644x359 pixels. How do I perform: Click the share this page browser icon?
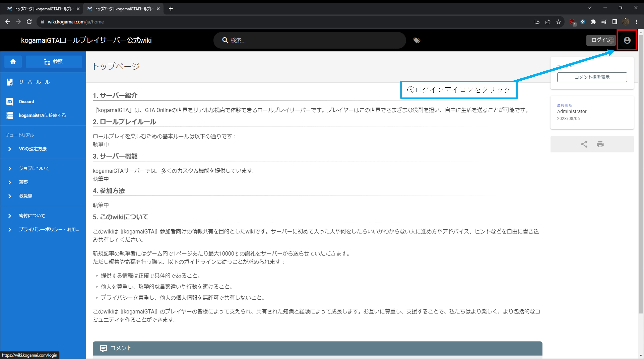point(548,22)
